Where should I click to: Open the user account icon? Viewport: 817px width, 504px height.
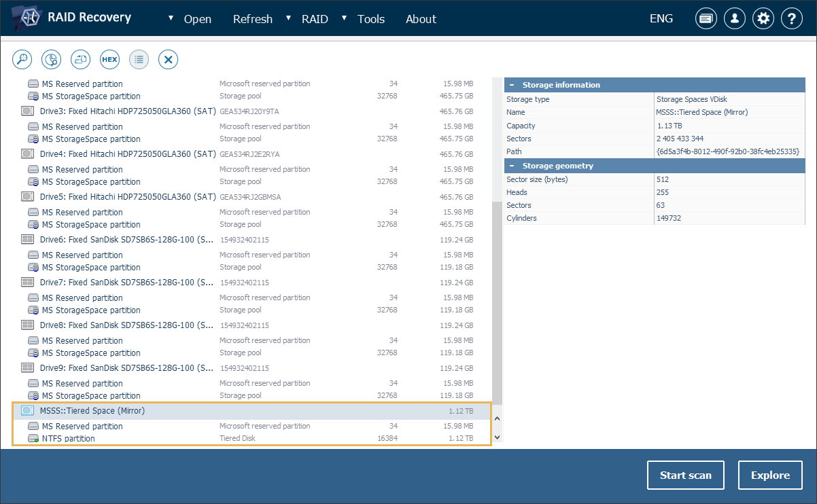734,19
